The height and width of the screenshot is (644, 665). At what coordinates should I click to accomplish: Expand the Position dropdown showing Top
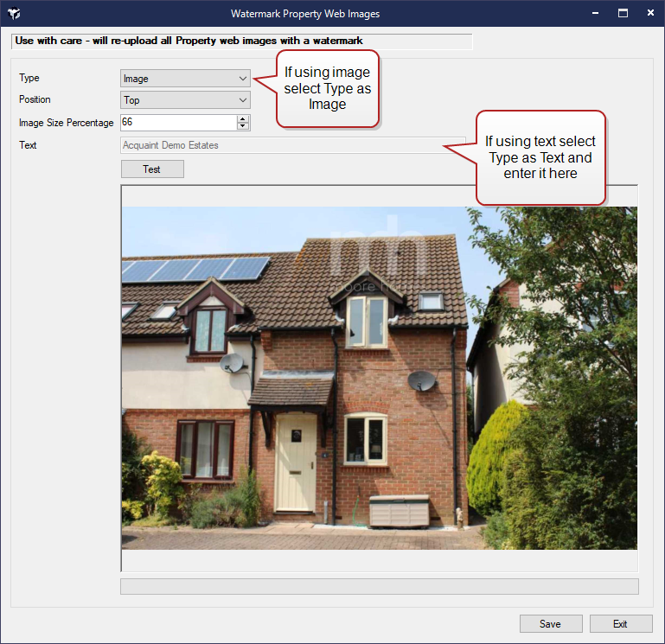pyautogui.click(x=185, y=100)
